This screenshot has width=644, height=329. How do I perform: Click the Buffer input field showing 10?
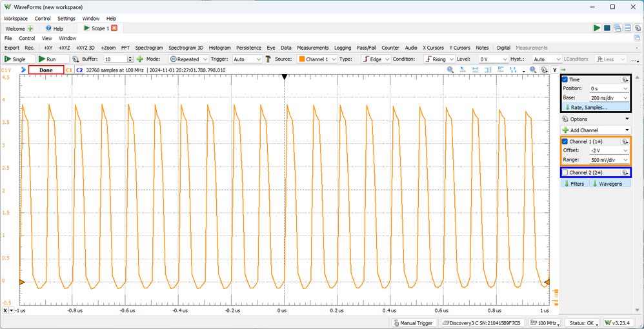click(x=116, y=59)
